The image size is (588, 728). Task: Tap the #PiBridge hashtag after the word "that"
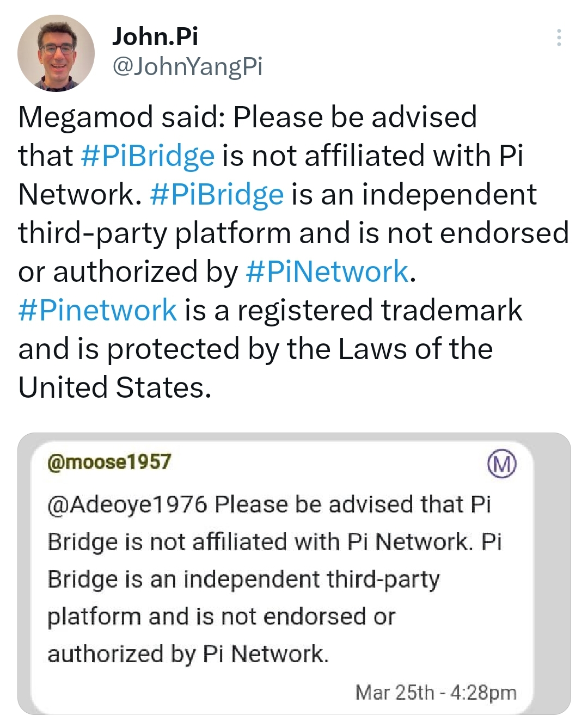(148, 156)
